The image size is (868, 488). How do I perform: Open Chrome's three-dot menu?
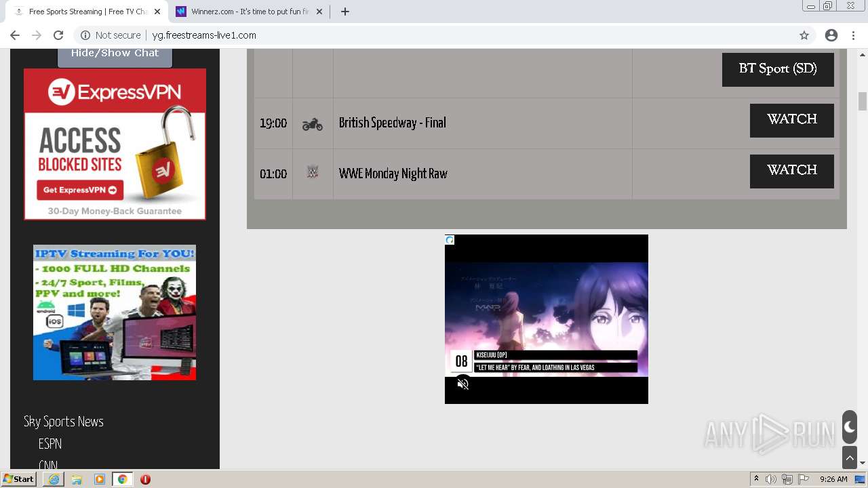(x=854, y=35)
